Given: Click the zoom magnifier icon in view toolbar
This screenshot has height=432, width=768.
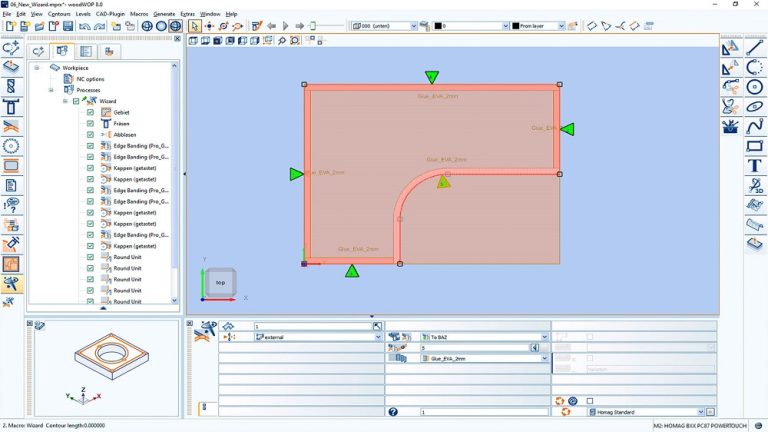Looking at the screenshot, I should tap(282, 41).
